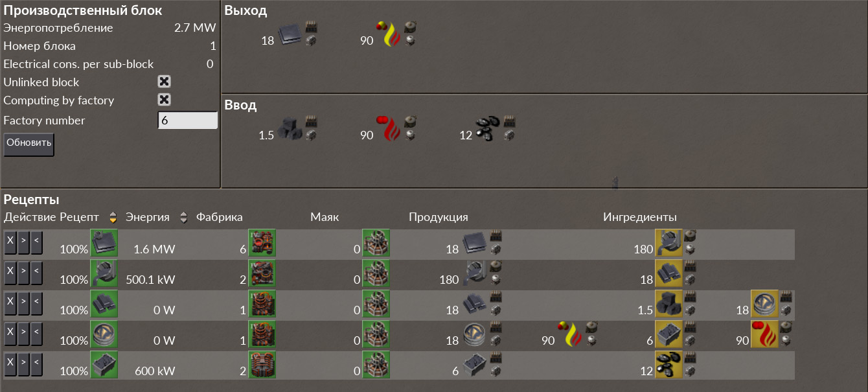Move the third recipe row with > button
The image size is (868, 392).
pos(23,303)
